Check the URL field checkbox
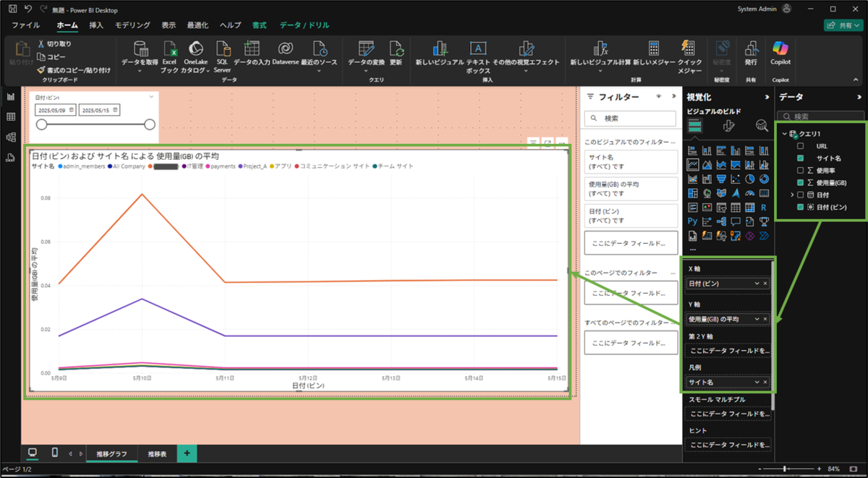This screenshot has height=478, width=868. [801, 146]
